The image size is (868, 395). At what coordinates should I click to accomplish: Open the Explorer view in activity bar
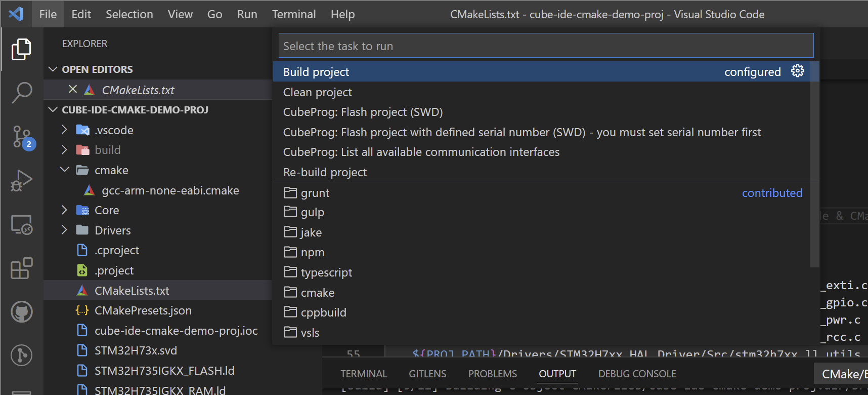click(21, 49)
